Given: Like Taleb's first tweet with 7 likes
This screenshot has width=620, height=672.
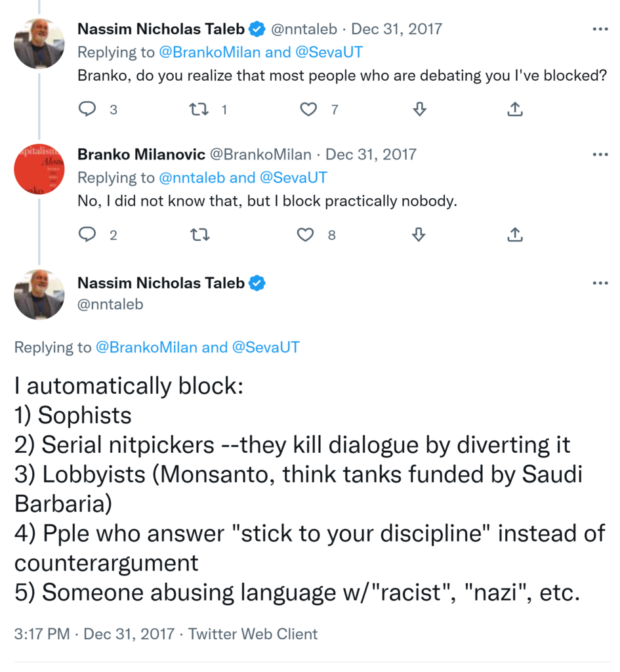Looking at the screenshot, I should [308, 110].
